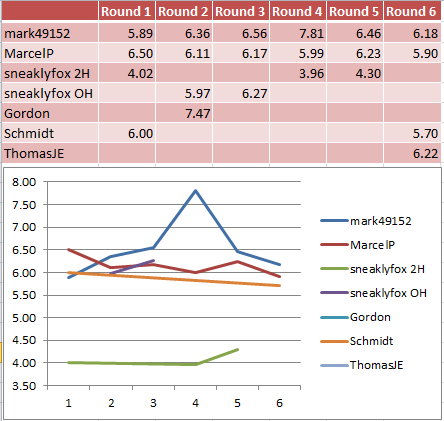Select cell with value 5.99
This screenshot has width=444, height=421.
[298, 53]
